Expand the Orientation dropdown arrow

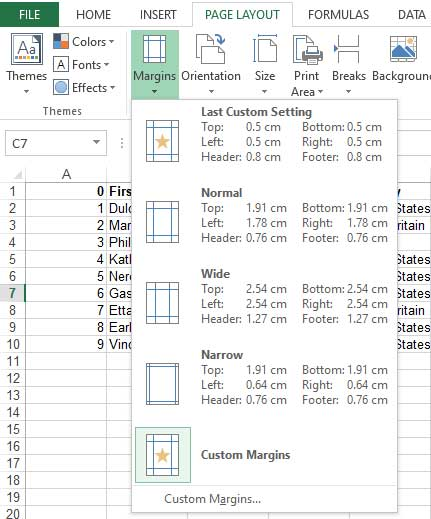tap(211, 91)
